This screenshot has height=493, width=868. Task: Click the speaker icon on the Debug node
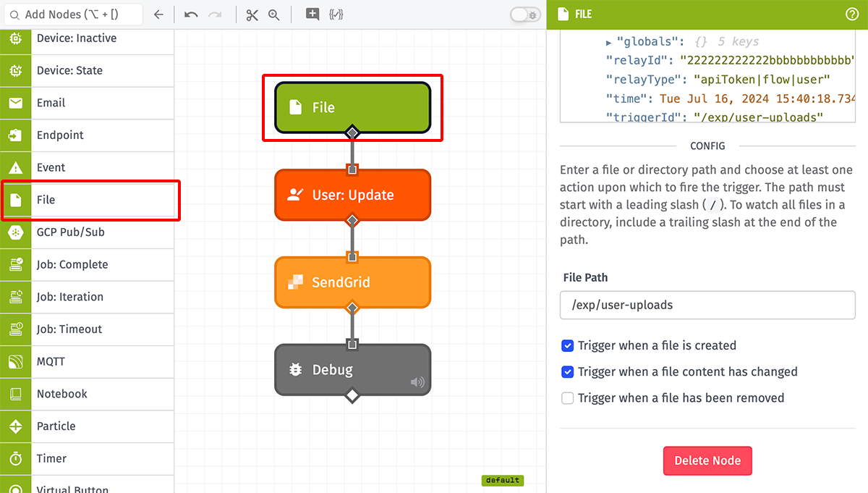418,382
